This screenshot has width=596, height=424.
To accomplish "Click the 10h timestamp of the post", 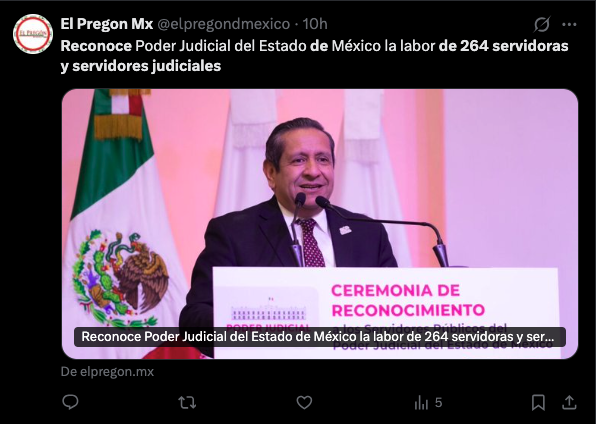I will pyautogui.click(x=315, y=24).
